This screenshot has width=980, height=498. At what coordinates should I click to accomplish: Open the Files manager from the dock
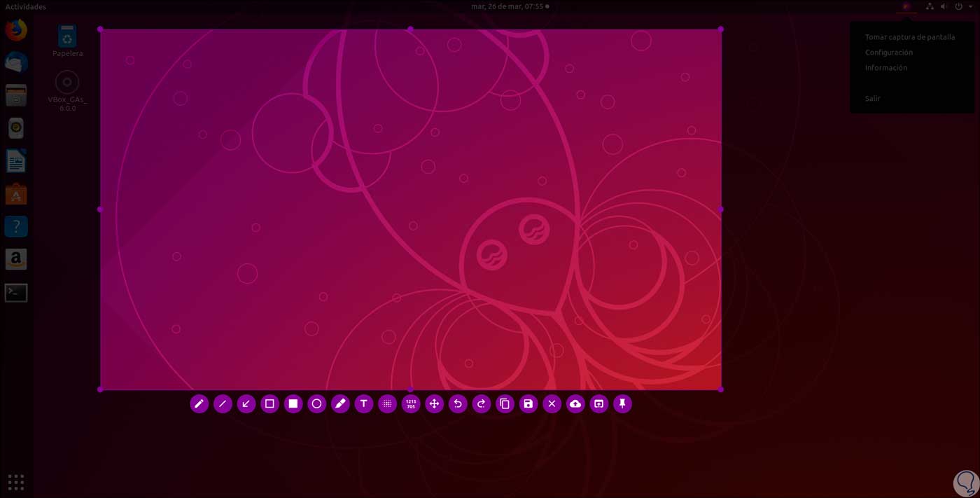click(16, 95)
